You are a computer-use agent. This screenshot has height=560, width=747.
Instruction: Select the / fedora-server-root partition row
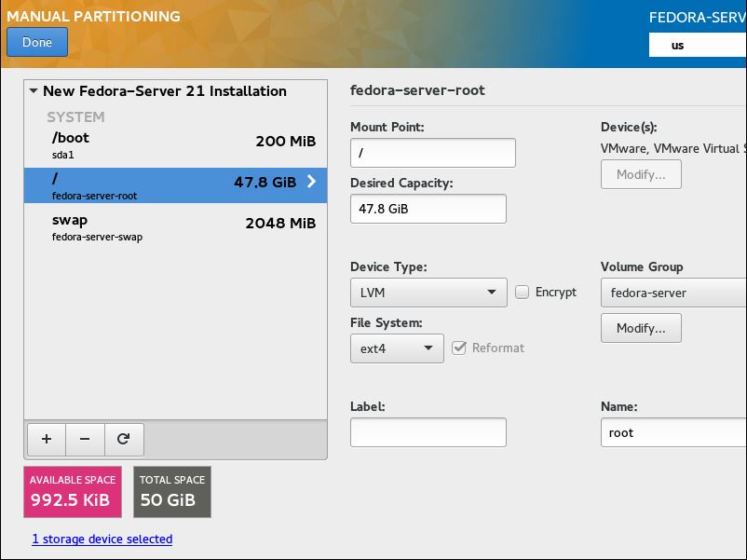click(x=175, y=185)
